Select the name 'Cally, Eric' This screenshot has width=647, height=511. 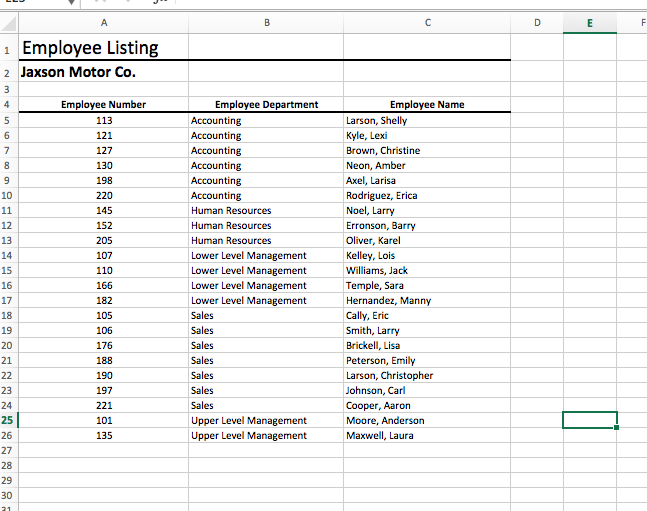[x=367, y=315]
